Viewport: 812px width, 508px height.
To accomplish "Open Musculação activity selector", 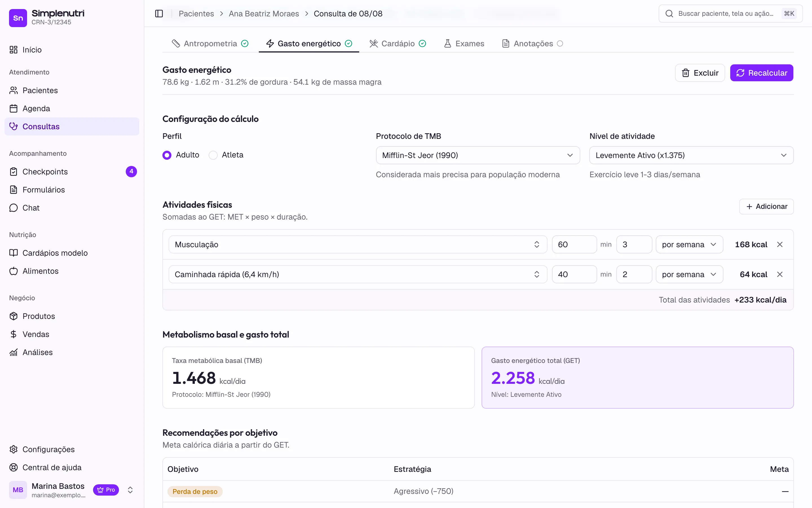I will 358,245.
